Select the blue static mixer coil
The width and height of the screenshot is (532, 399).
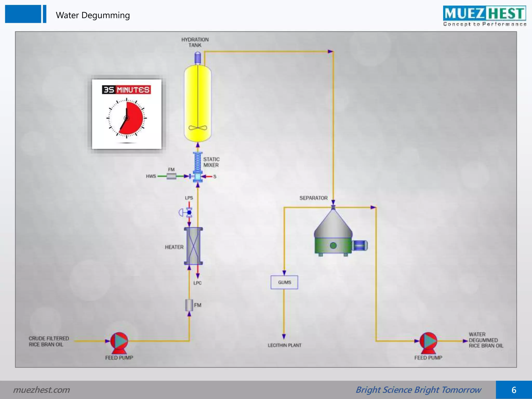[x=198, y=162]
